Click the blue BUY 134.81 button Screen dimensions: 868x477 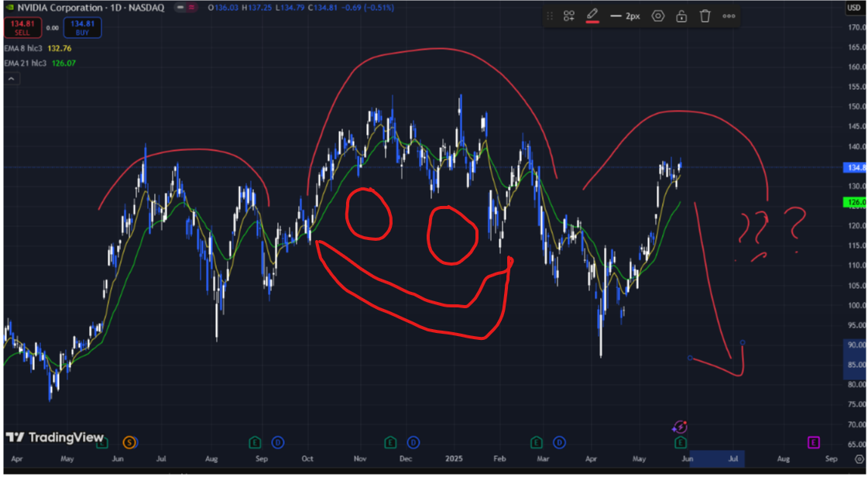click(83, 28)
